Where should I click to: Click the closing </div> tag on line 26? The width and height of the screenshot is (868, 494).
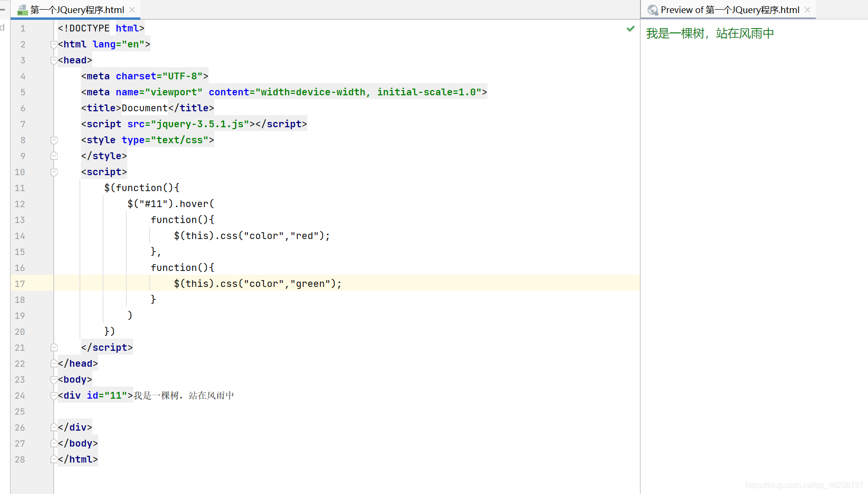(75, 428)
